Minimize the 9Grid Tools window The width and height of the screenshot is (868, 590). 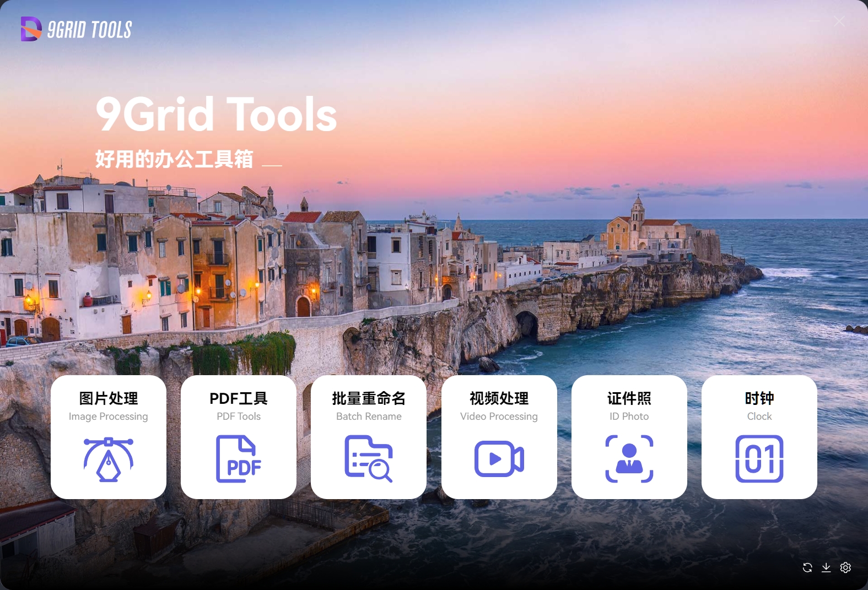(815, 21)
